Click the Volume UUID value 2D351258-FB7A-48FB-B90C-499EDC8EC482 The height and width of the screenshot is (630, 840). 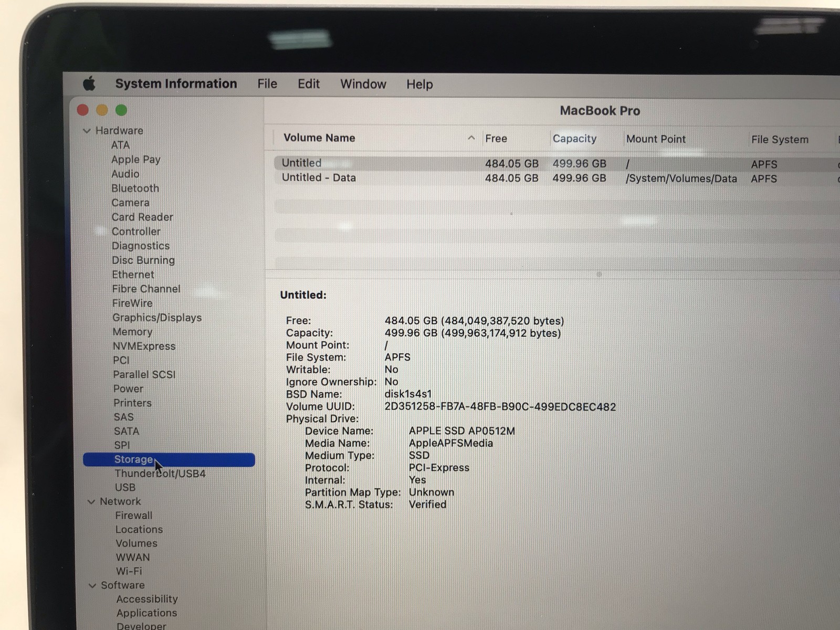500,407
